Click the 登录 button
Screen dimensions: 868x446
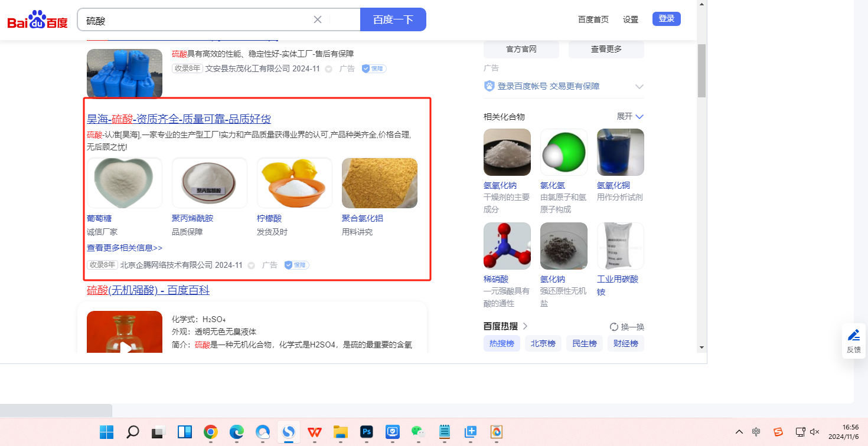tap(667, 19)
